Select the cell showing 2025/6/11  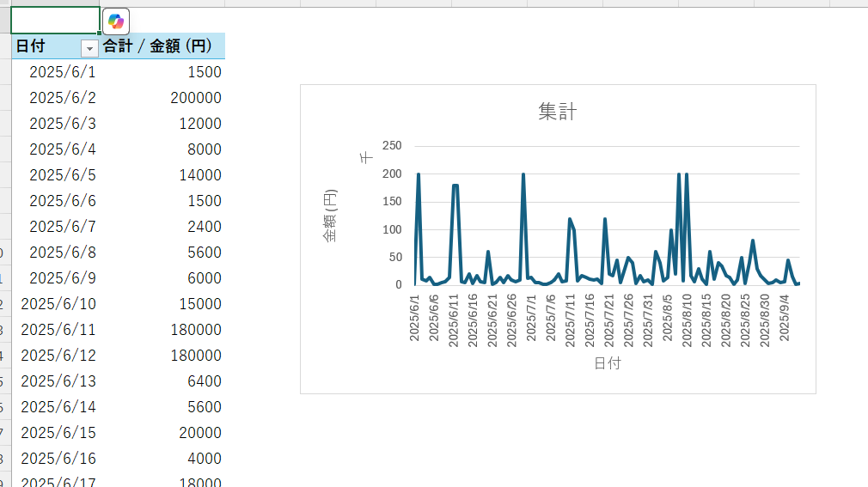pos(58,330)
